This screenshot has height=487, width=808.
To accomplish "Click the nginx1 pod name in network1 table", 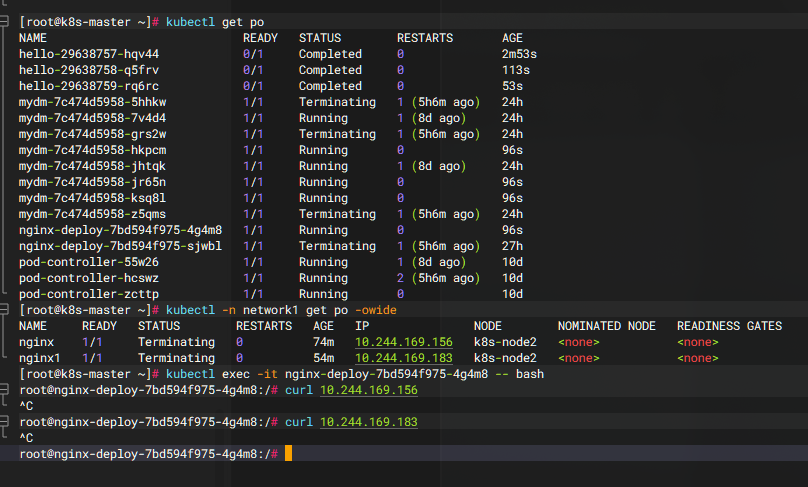I will (40, 358).
